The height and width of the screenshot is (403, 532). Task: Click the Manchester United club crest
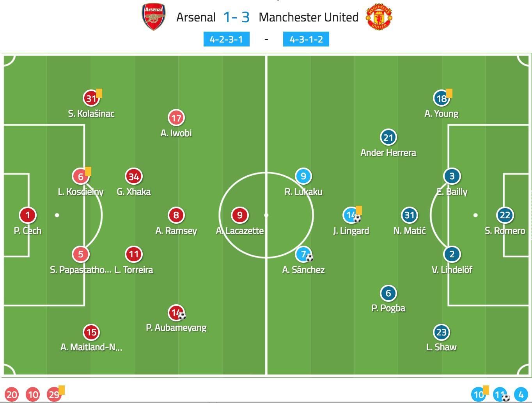point(379,17)
